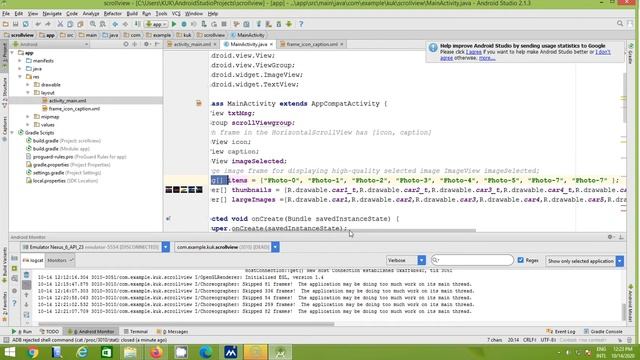Click 'more...' link in usage statistics notification

(x=487, y=58)
